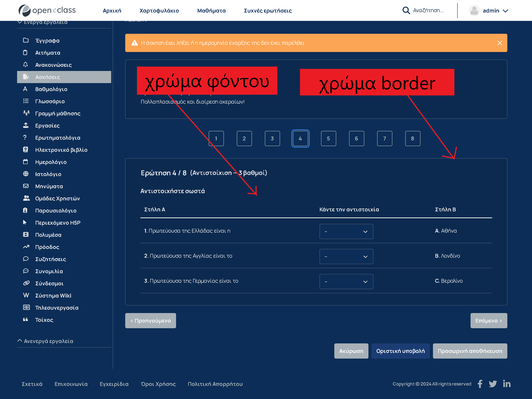Image resolution: width=532 pixels, height=399 pixels.
Task: Click the Παρουσιολόγιο badge icon
Action: coord(25,210)
